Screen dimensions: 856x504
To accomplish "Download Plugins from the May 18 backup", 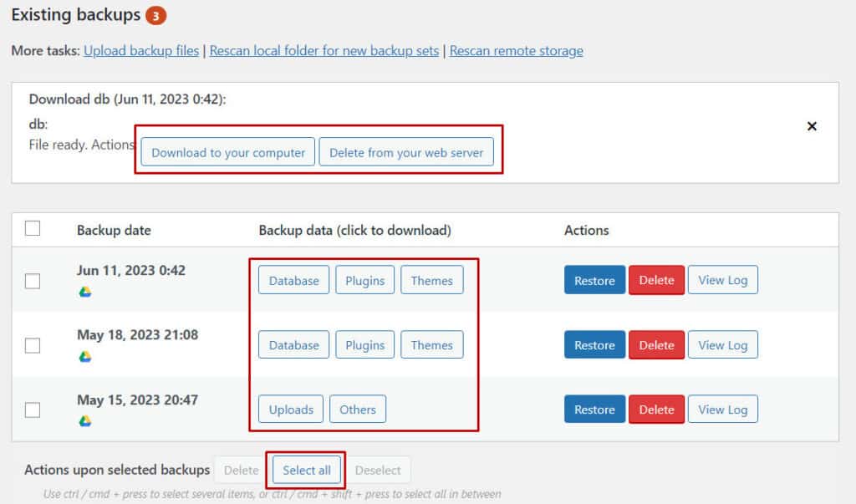I will (365, 344).
